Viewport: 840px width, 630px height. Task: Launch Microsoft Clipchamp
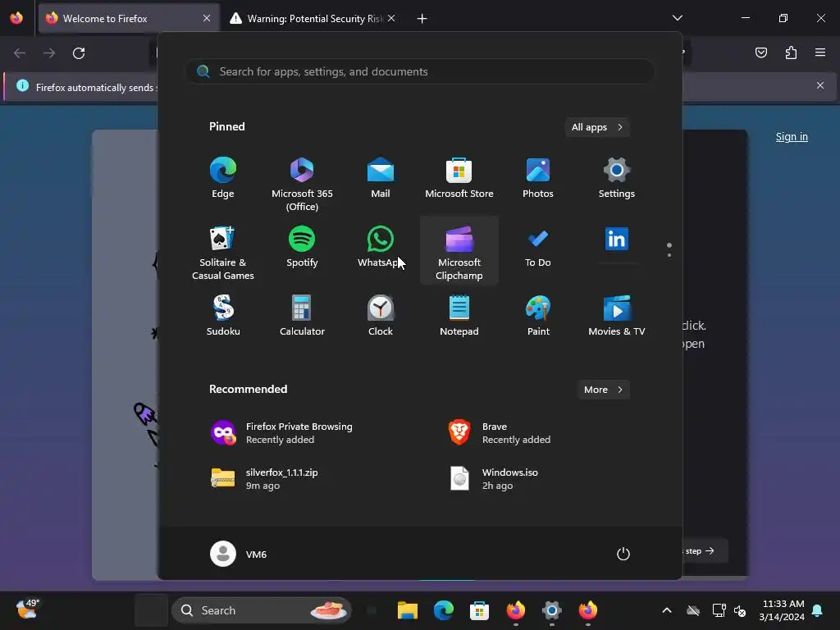click(x=459, y=250)
